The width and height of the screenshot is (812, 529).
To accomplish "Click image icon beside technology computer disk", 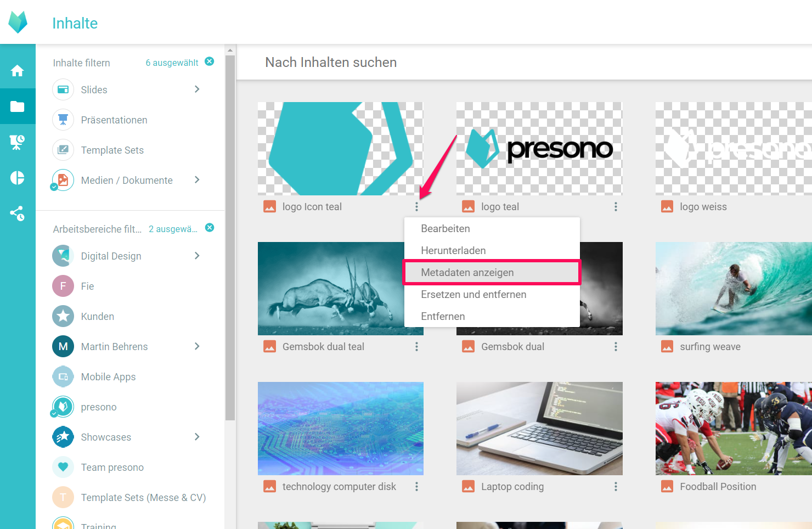I will [x=269, y=486].
